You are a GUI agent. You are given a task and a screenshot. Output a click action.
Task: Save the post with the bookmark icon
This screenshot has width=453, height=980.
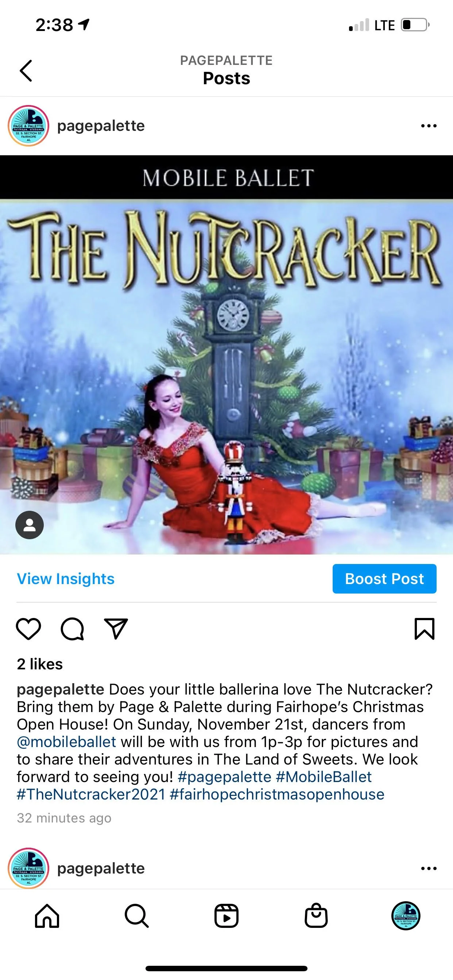click(424, 629)
